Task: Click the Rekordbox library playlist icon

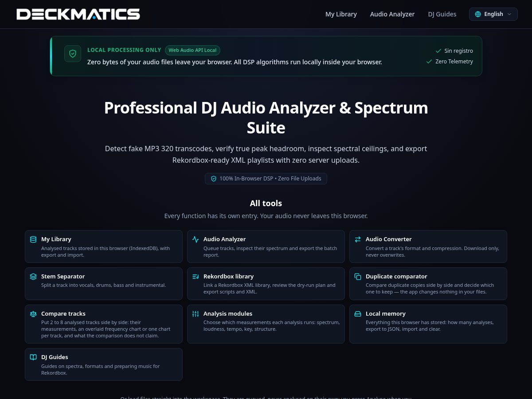Action: coord(196,277)
